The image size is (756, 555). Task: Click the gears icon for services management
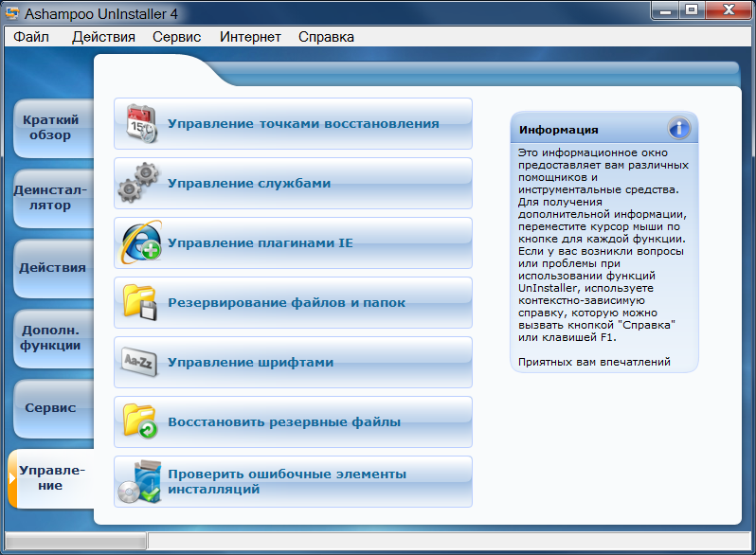tap(141, 183)
